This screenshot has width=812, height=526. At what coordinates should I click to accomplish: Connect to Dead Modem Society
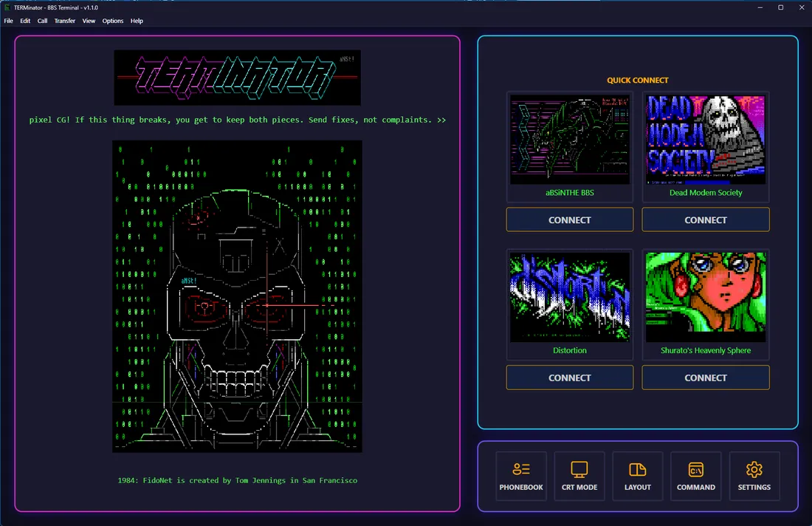(x=705, y=219)
